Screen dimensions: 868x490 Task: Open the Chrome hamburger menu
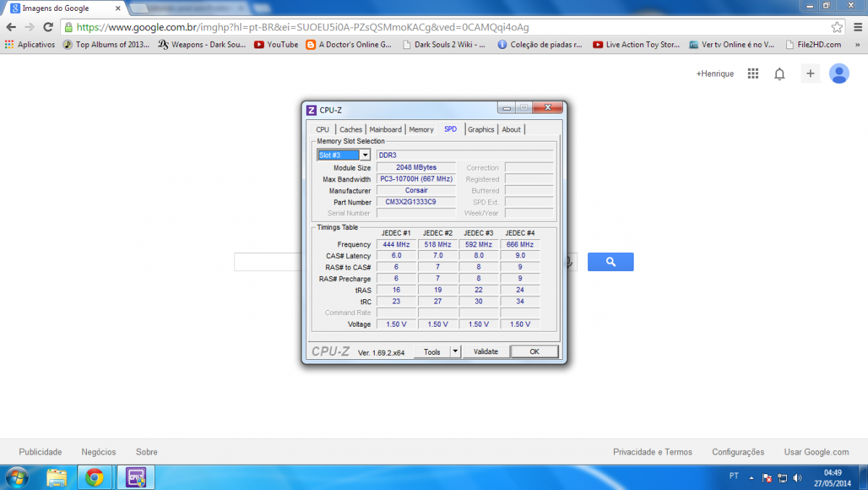[857, 27]
